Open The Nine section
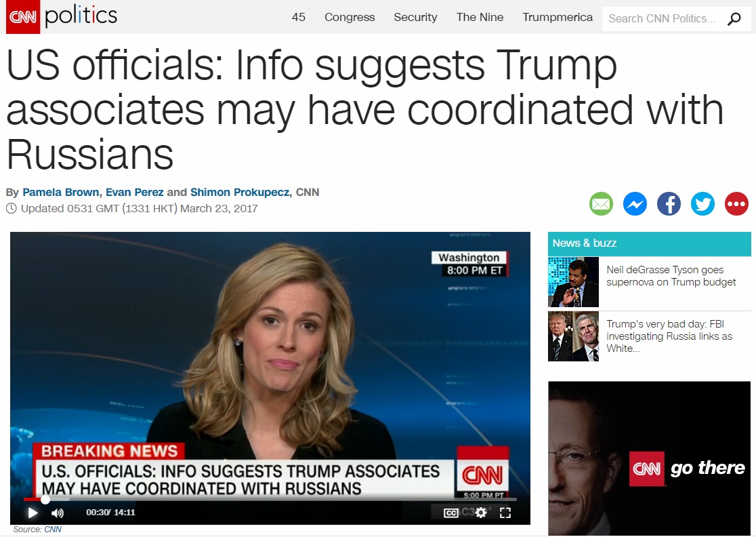756x537 pixels. click(480, 18)
